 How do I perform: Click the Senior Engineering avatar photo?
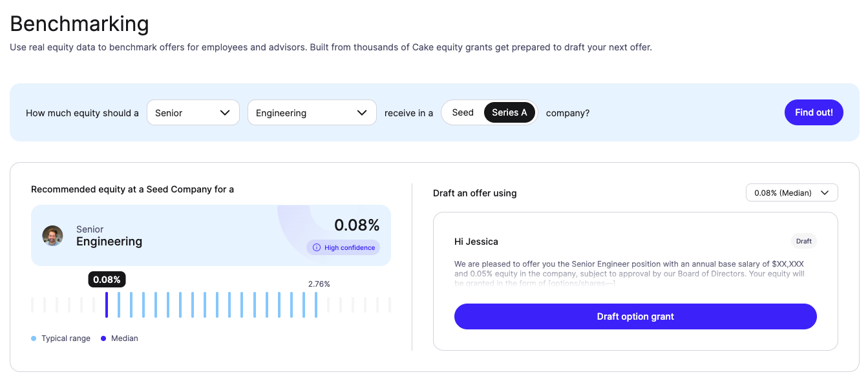click(53, 235)
